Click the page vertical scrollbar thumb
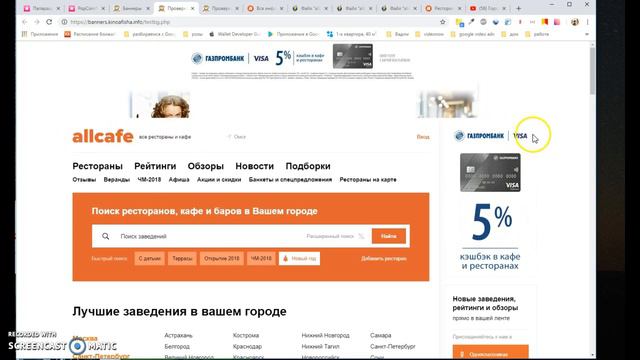The image size is (640, 360). click(x=592, y=70)
